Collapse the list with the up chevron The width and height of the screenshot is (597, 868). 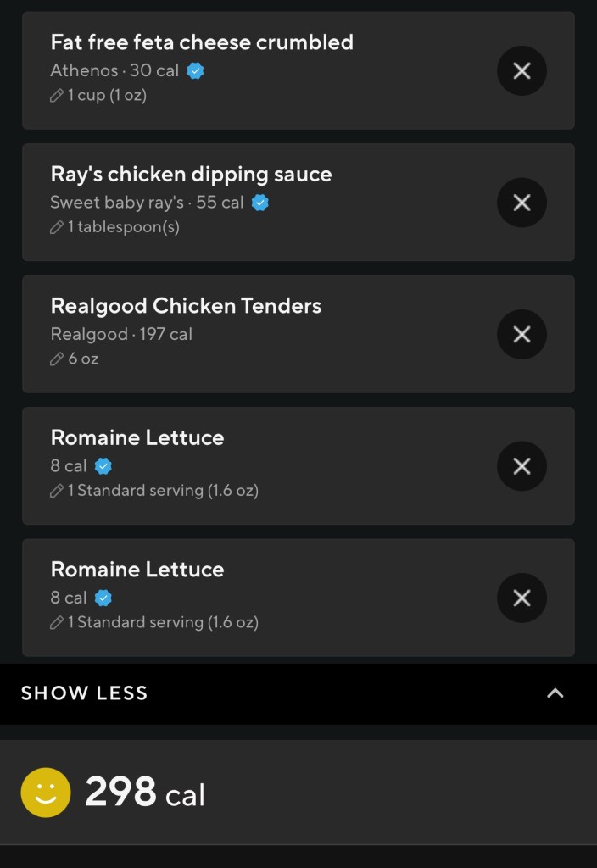click(x=555, y=693)
